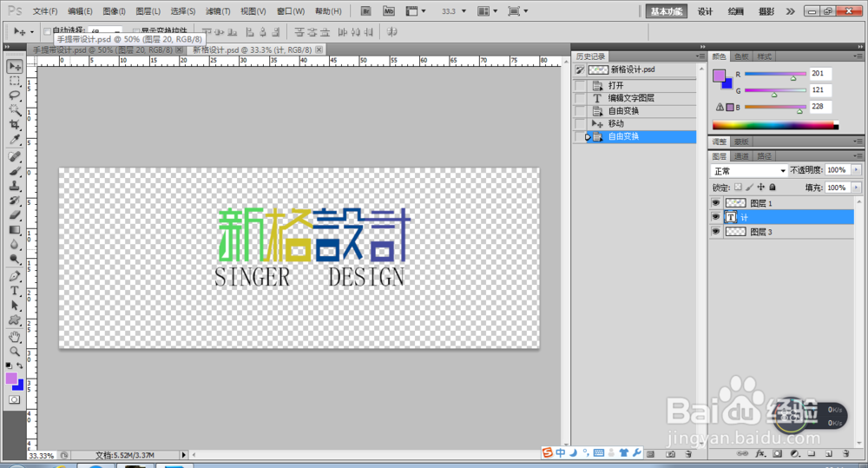Switch to the 绘画 workspace
The width and height of the screenshot is (868, 468).
(x=735, y=11)
